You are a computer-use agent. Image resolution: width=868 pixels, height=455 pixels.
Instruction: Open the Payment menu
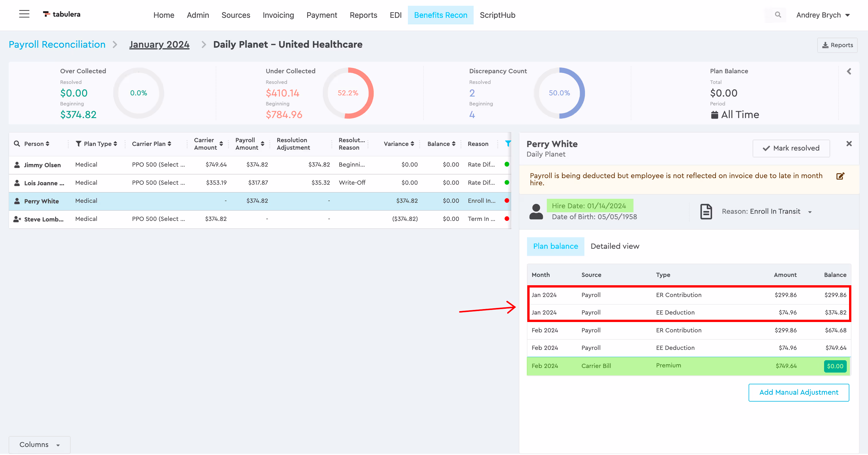click(322, 15)
